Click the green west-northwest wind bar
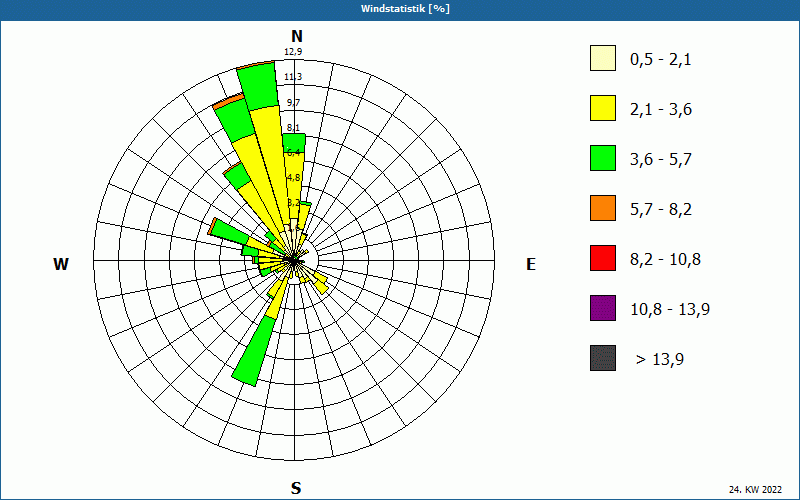The width and height of the screenshot is (800, 500). click(x=229, y=233)
